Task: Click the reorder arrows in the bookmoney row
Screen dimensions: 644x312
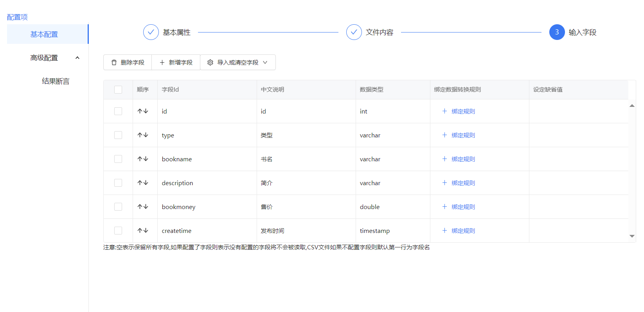Action: [143, 207]
